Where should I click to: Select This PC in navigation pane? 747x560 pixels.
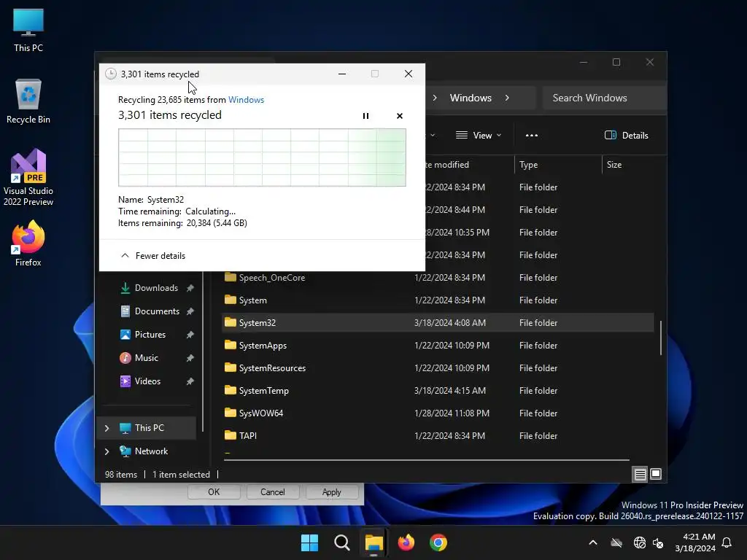click(x=147, y=427)
